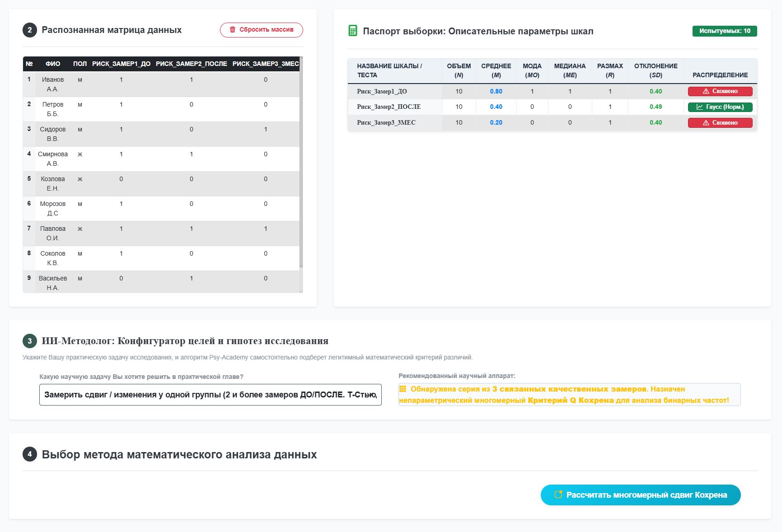Click the ОБЪЕМ (N) column header

click(x=459, y=70)
